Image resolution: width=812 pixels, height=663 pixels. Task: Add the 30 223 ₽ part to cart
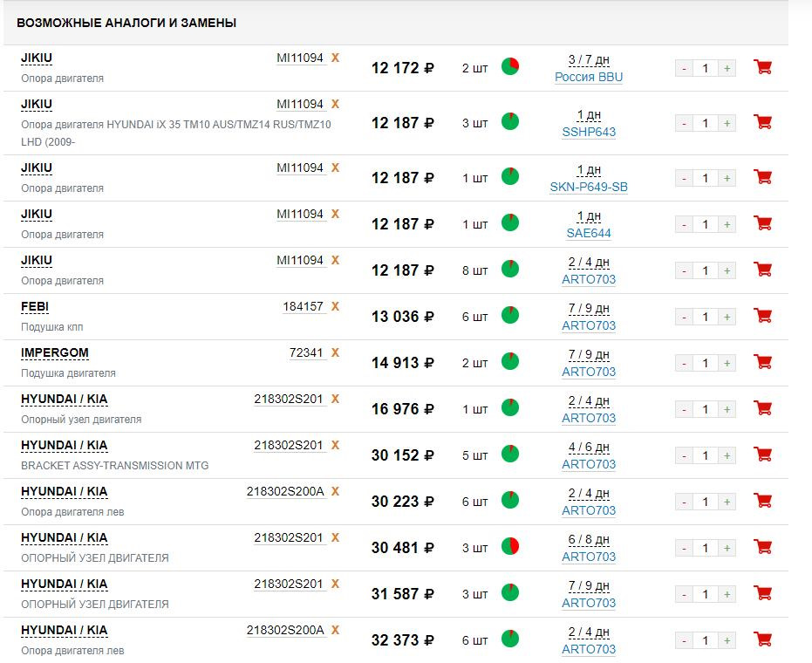pyautogui.click(x=763, y=501)
